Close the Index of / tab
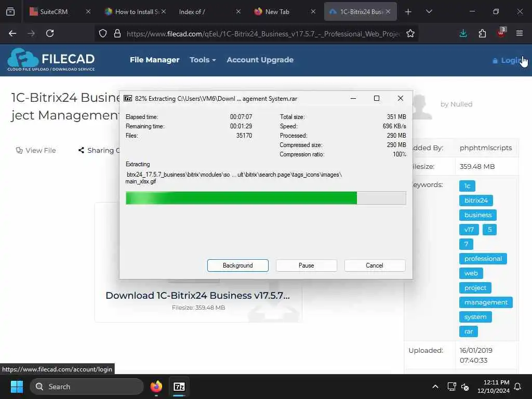 238,11
